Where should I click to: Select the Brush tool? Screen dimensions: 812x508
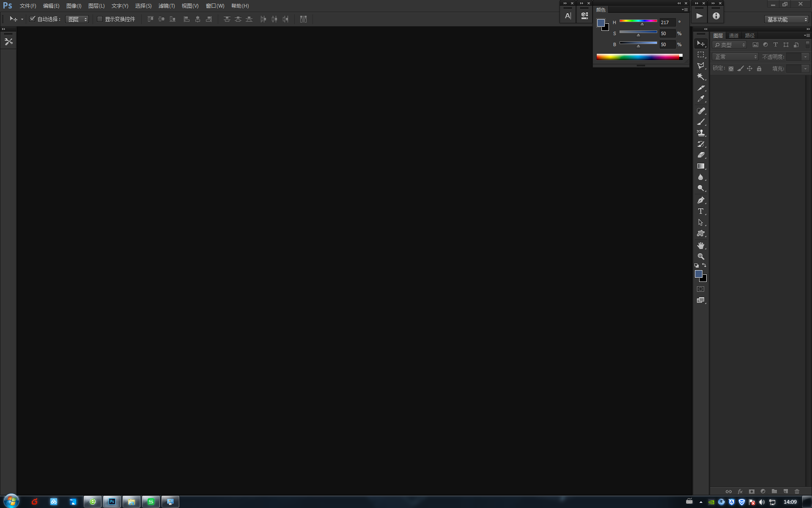pyautogui.click(x=701, y=122)
